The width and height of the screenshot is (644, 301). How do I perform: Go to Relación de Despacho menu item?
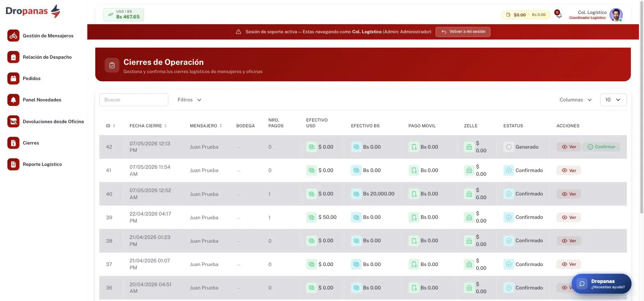(47, 57)
